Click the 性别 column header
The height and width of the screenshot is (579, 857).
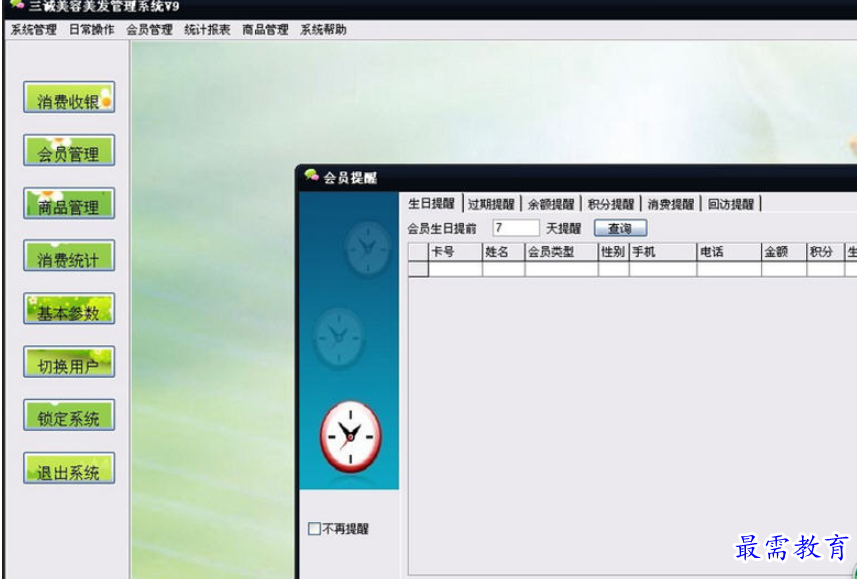click(614, 252)
